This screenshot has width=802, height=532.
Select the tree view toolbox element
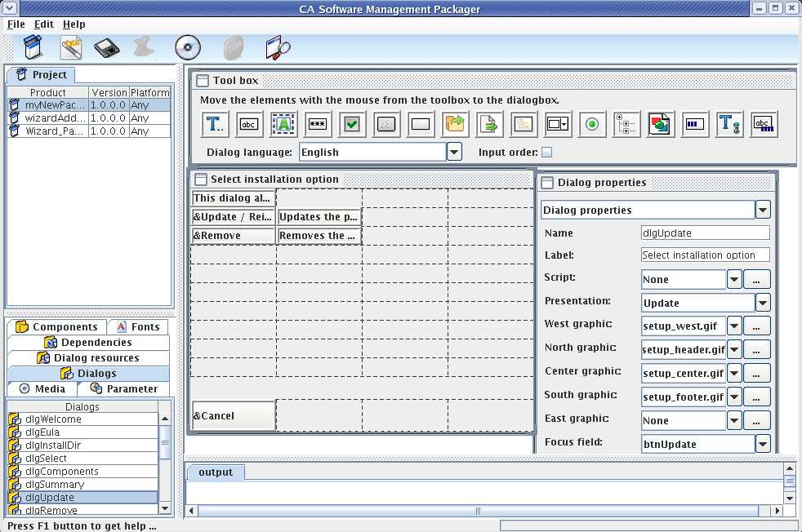tap(626, 125)
